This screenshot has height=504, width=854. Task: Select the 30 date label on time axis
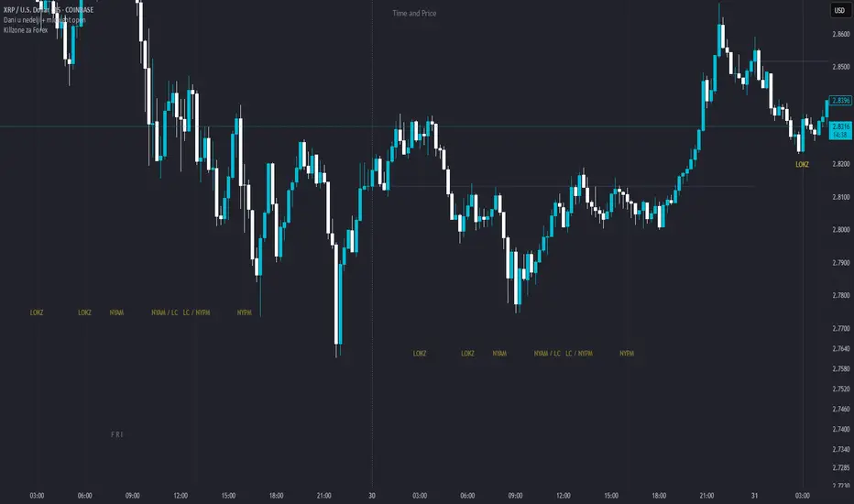pos(373,495)
